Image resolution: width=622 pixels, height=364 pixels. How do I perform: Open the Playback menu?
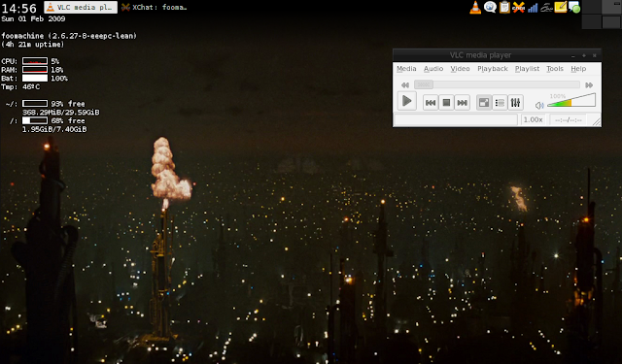coord(493,69)
